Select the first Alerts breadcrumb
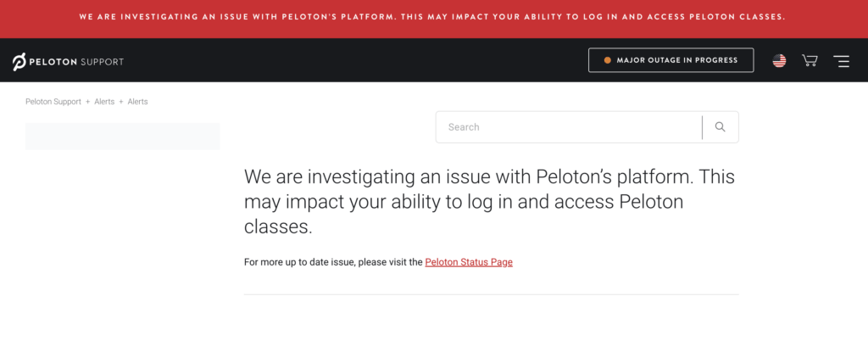 coord(104,102)
